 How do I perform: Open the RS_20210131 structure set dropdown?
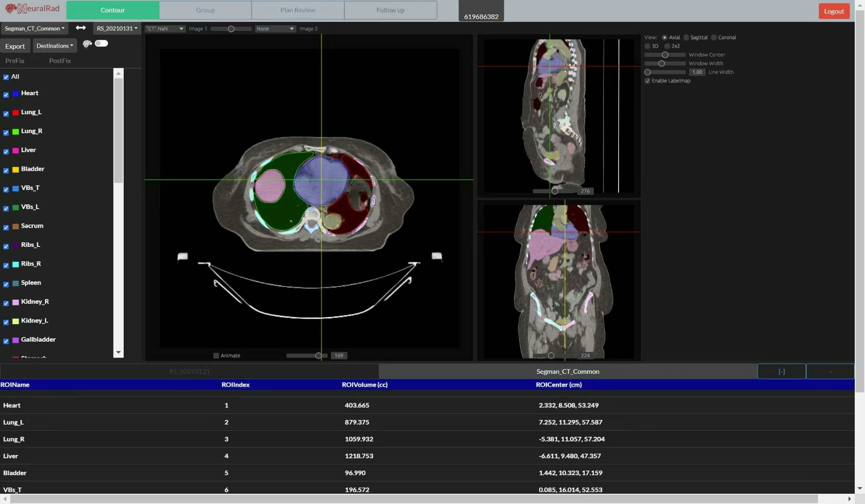pyautogui.click(x=117, y=28)
